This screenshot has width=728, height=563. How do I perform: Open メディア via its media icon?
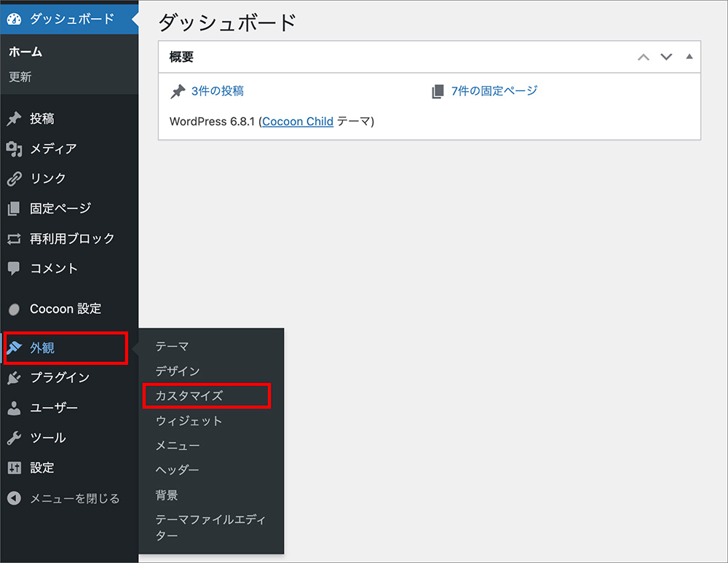[x=15, y=149]
